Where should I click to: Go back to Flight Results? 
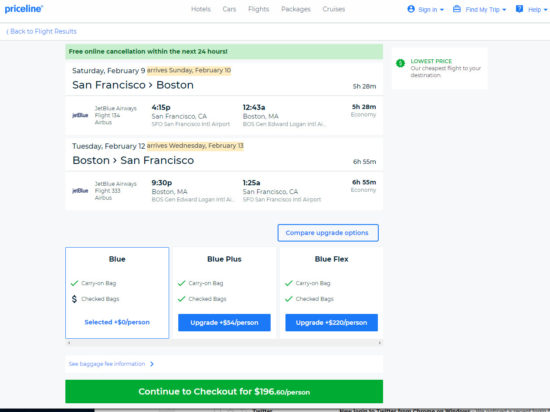(41, 32)
